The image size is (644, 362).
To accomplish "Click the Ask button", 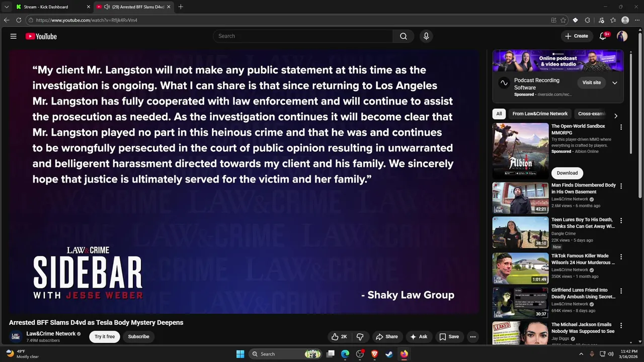I will coord(419,337).
